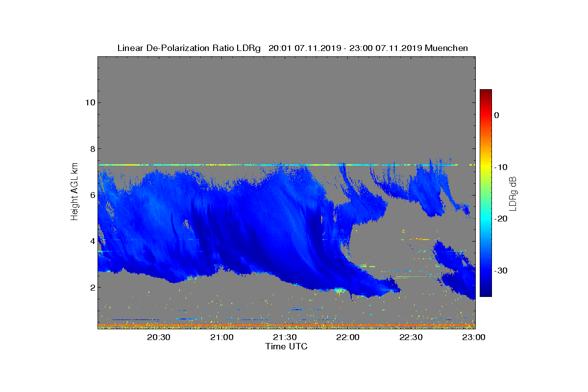Click the colorbar tick label 0
The height and width of the screenshot is (392, 588).
[x=496, y=115]
